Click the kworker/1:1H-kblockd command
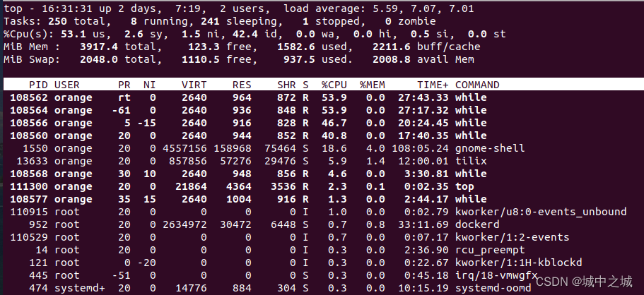 [519, 263]
